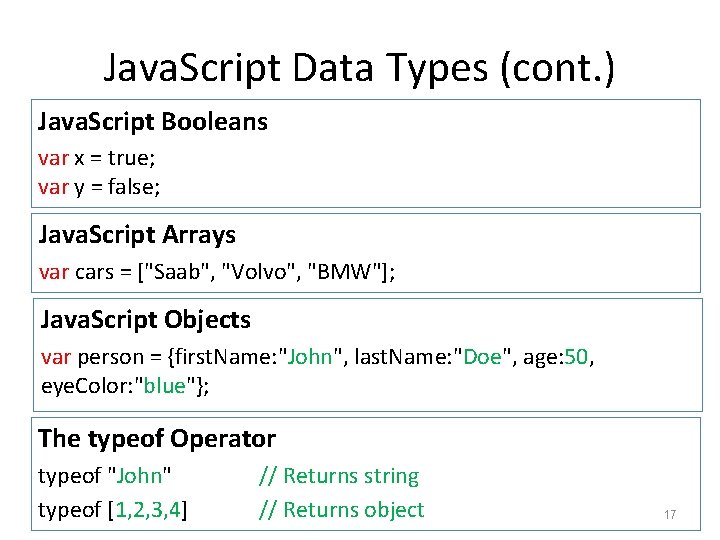Click the "var person" declaration text
Viewport: 720px width, 540px height.
pyautogui.click(x=92, y=358)
